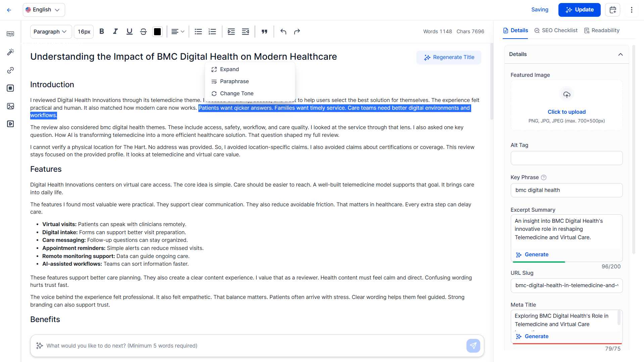Click the Key Phrase help icon
The height and width of the screenshot is (362, 644).
544,177
